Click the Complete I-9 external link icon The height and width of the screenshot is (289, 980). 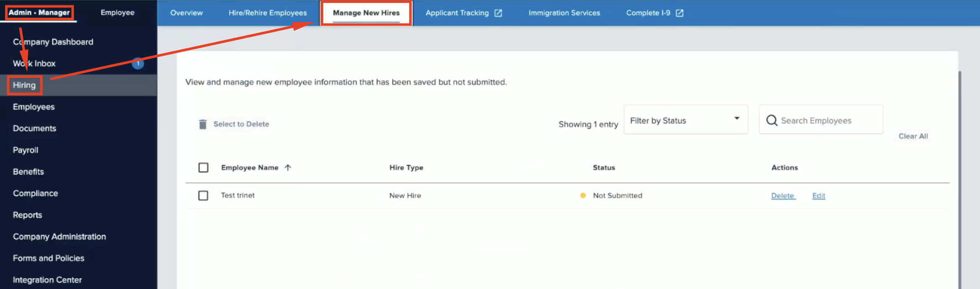coord(679,13)
